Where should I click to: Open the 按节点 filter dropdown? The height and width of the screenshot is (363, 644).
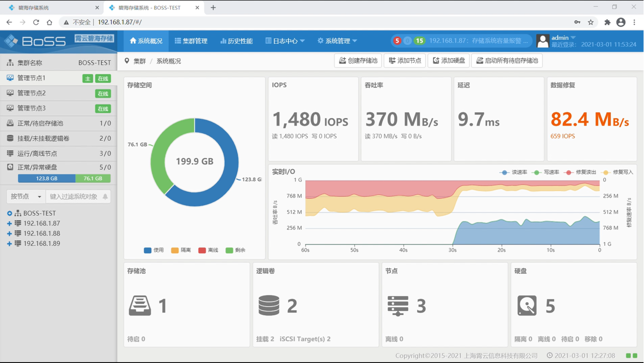[26, 197]
